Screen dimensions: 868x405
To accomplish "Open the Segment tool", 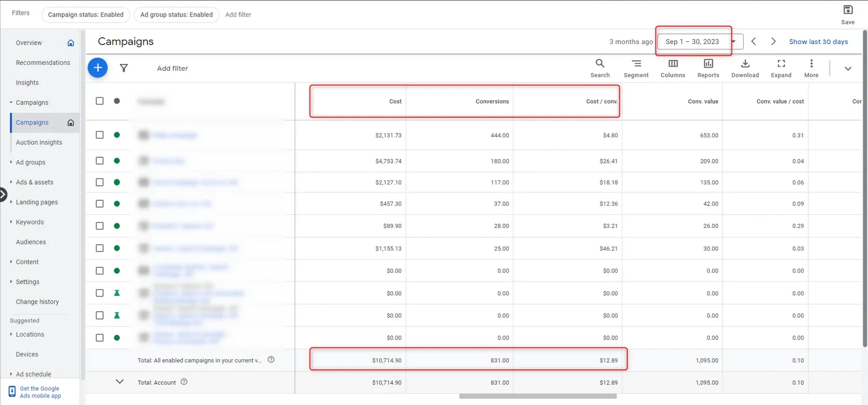I will tap(636, 68).
